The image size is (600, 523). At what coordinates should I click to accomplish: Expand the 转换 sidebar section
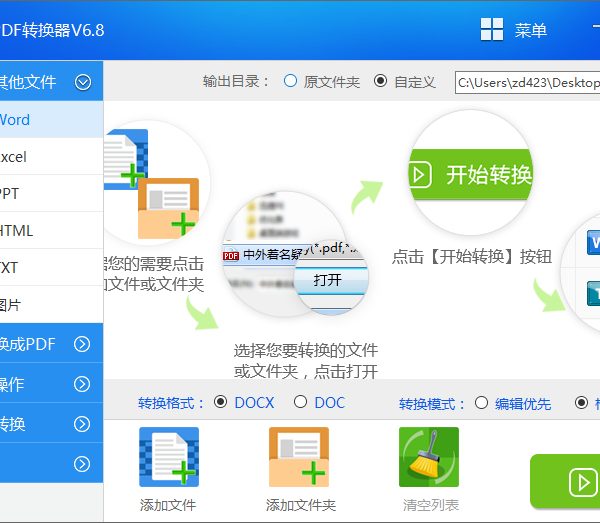(82, 424)
